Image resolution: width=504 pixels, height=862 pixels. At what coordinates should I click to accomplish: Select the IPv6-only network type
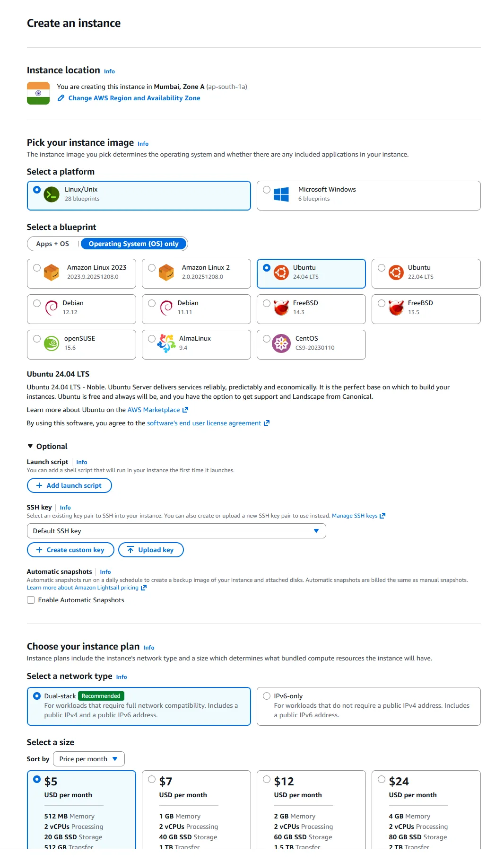tap(267, 696)
